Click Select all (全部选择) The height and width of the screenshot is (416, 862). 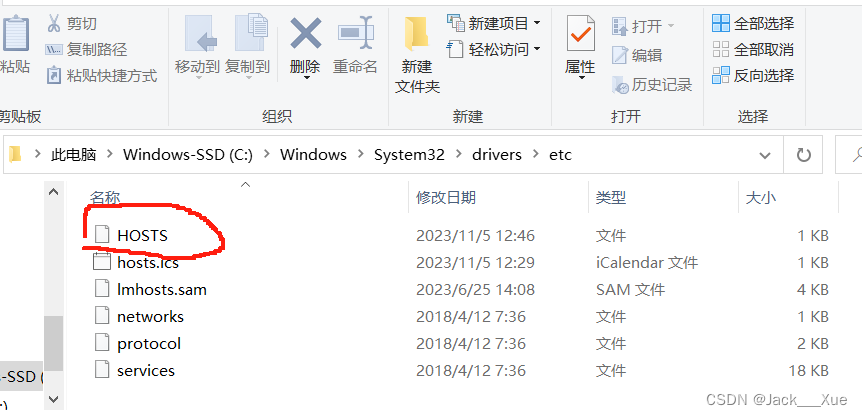click(x=753, y=24)
